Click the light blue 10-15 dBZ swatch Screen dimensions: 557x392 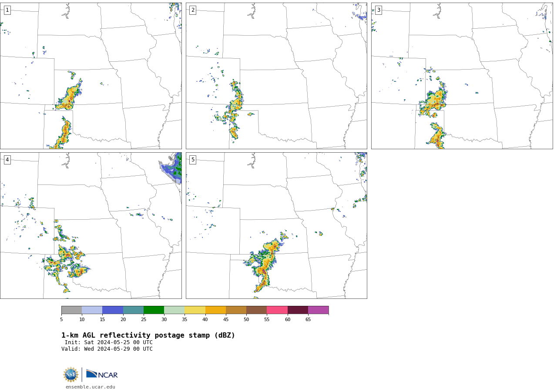click(92, 310)
